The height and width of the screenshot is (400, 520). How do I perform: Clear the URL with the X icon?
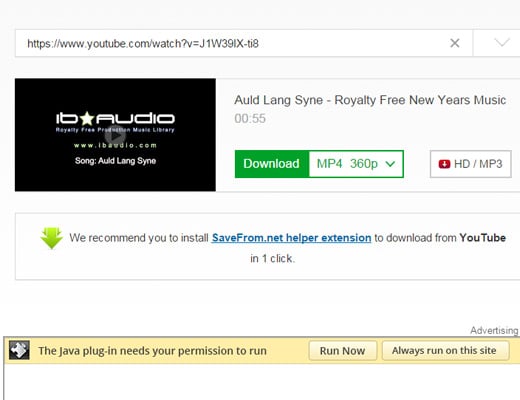pyautogui.click(x=455, y=43)
